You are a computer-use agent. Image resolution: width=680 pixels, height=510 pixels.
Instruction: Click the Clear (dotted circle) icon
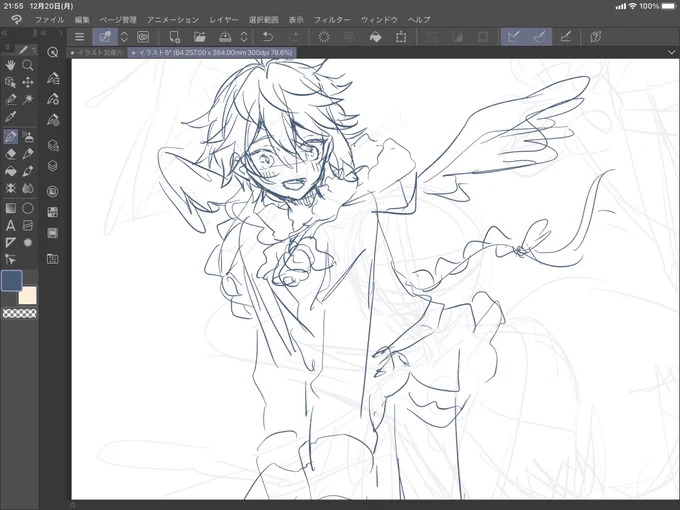[x=324, y=37]
